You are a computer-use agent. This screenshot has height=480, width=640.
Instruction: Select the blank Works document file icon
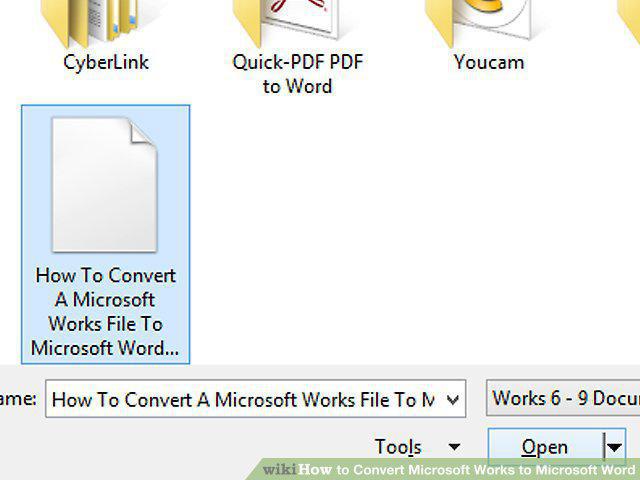pos(104,184)
